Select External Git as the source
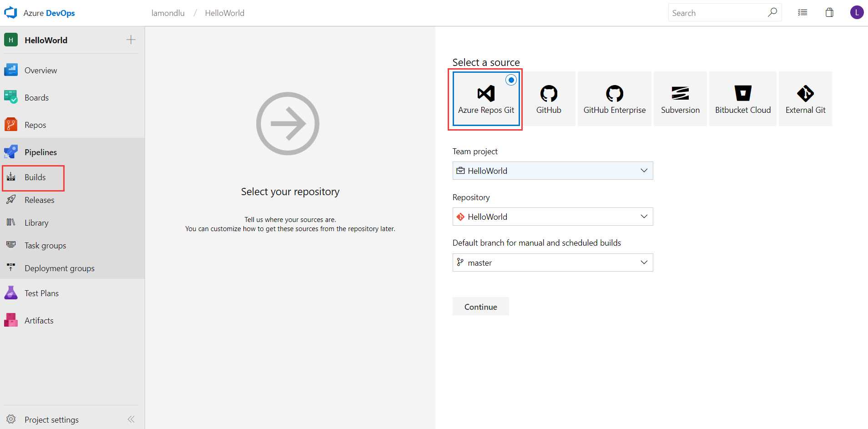Viewport: 868px width, 429px height. coord(805,99)
